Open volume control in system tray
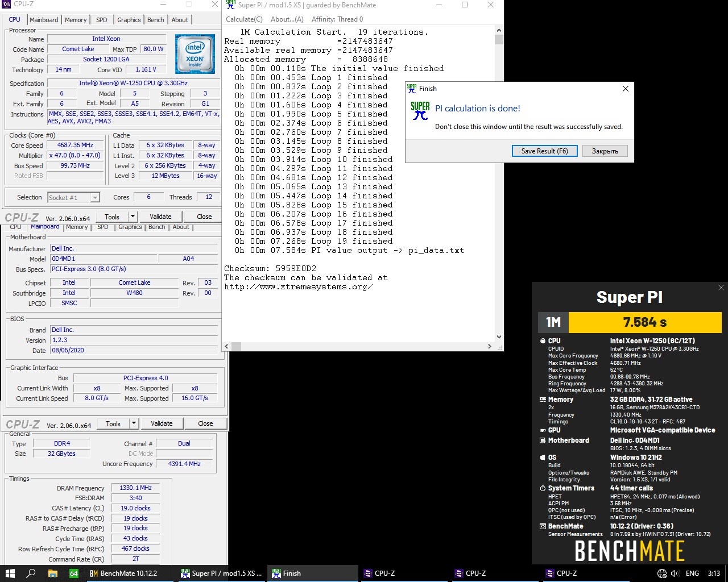The width and height of the screenshot is (728, 582). (675, 573)
